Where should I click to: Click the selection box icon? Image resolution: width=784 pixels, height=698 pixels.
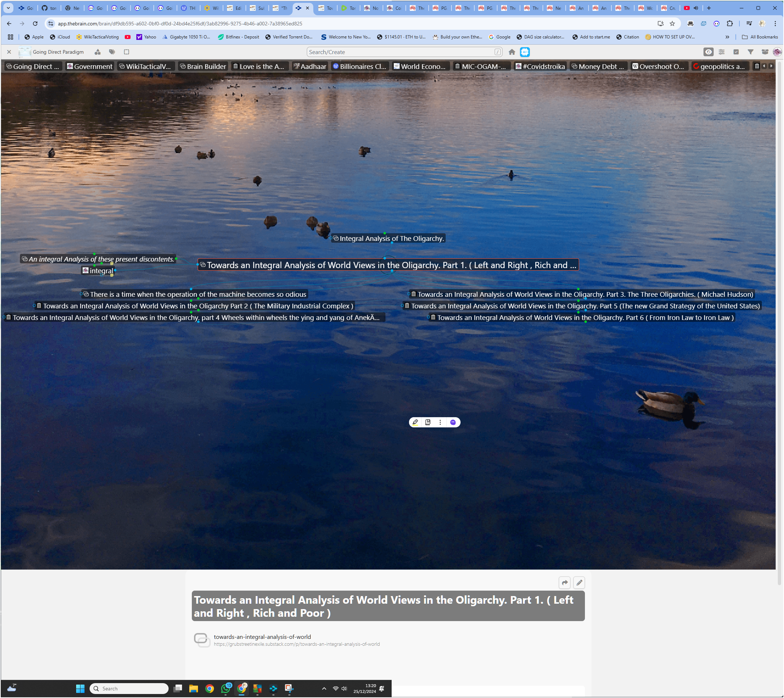pyautogui.click(x=127, y=52)
